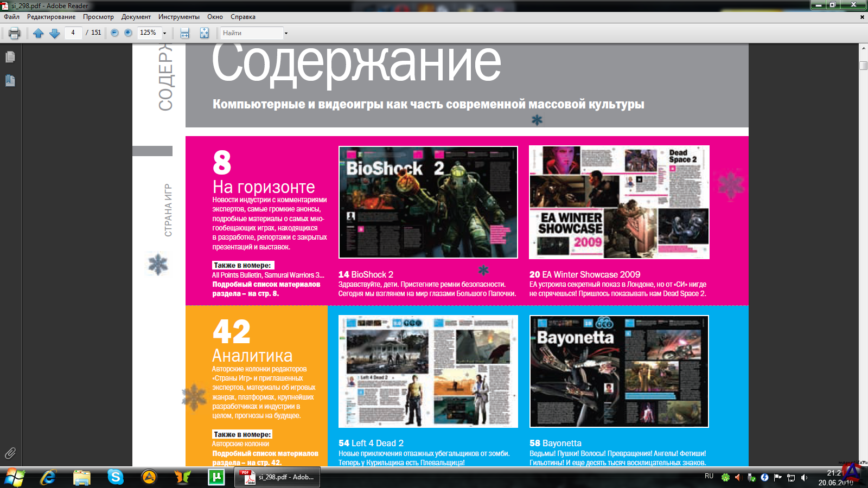Click the Print icon in the toolbar
The width and height of the screenshot is (868, 488).
coord(15,33)
